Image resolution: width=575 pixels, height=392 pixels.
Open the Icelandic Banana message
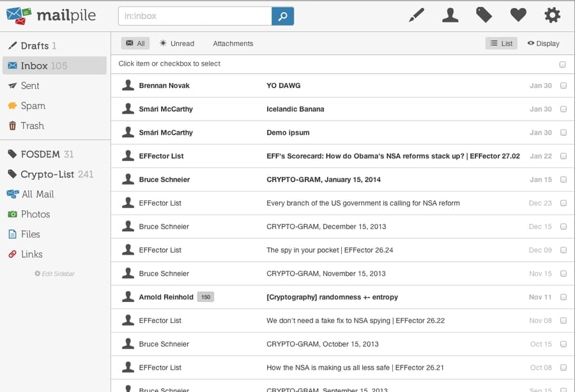point(295,109)
